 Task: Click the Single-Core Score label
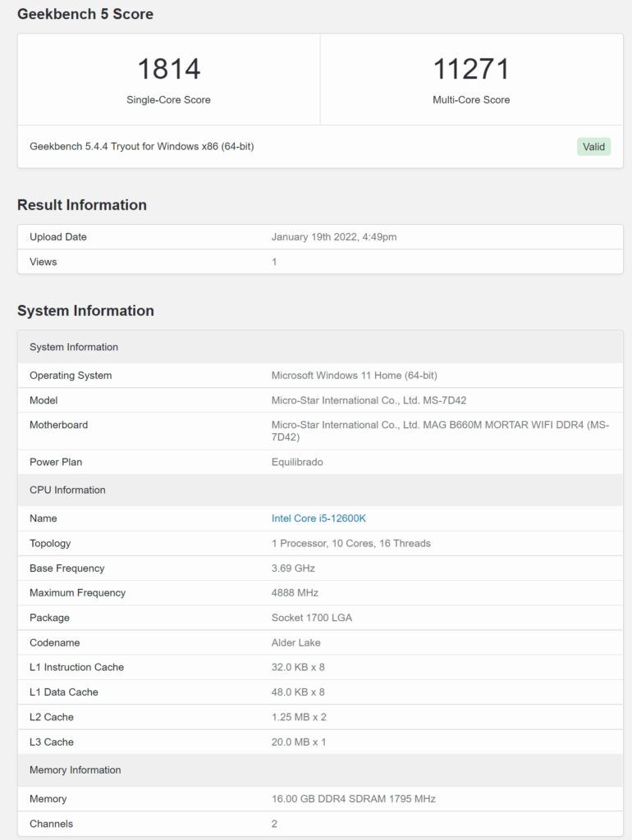point(168,99)
